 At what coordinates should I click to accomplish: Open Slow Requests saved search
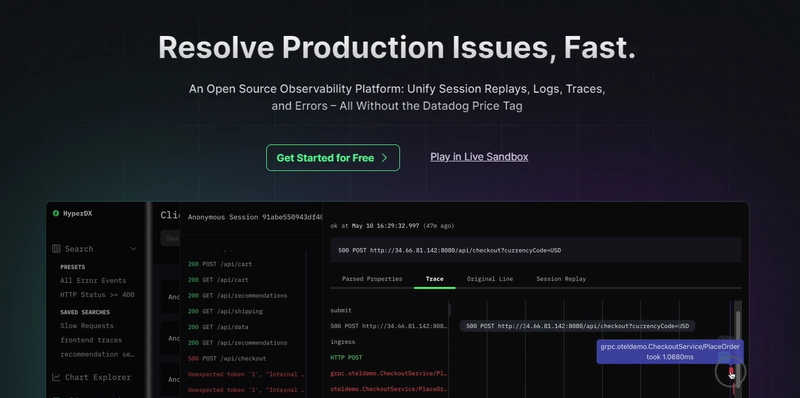(87, 326)
